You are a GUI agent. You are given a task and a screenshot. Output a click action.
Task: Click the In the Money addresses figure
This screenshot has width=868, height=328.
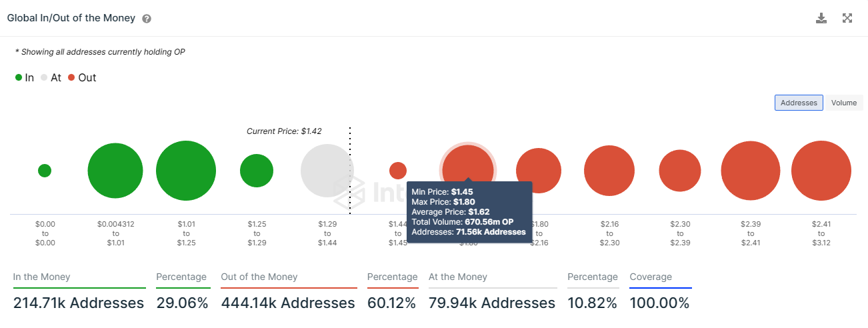(x=79, y=303)
